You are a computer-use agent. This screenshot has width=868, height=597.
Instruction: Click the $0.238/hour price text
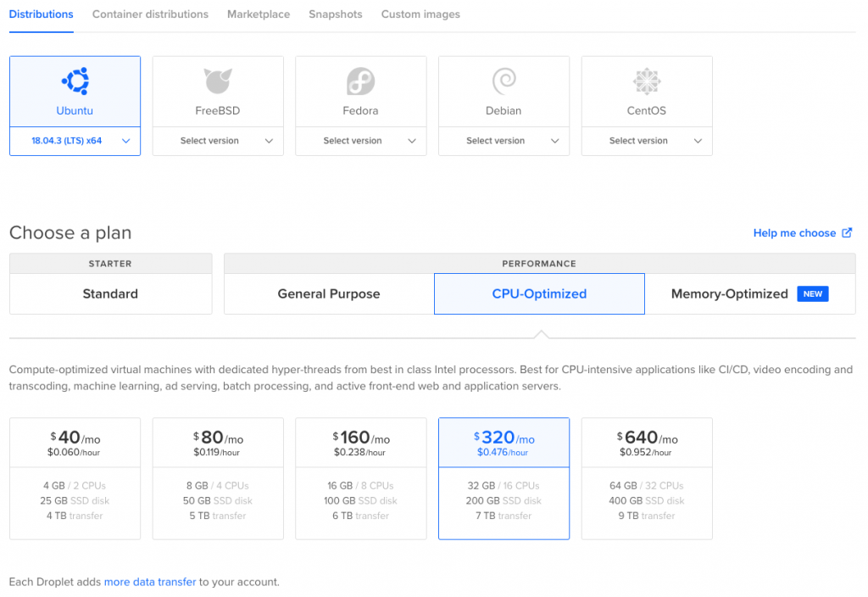click(359, 453)
